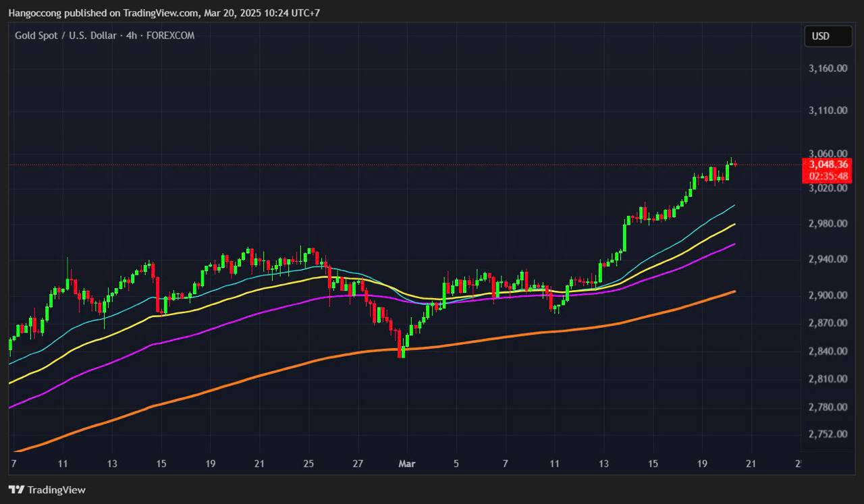Click the 2,840.00 price scale label
Screen dimensions: 864x504
click(x=828, y=351)
